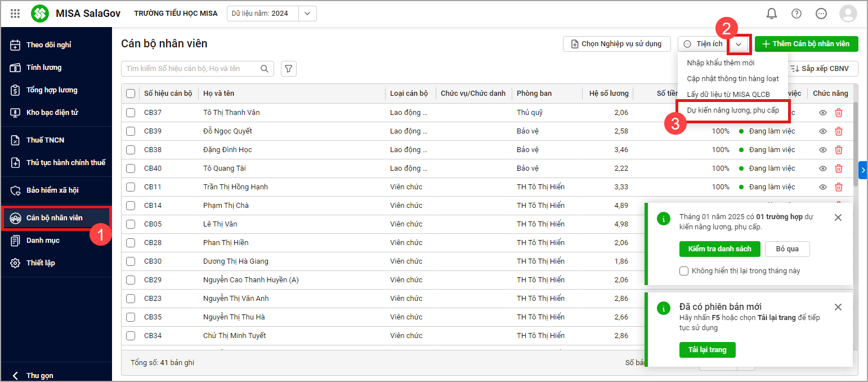Viewport: 868px width, 382px height.
Task: Open 'Tính lương' in the sidebar
Action: point(44,68)
